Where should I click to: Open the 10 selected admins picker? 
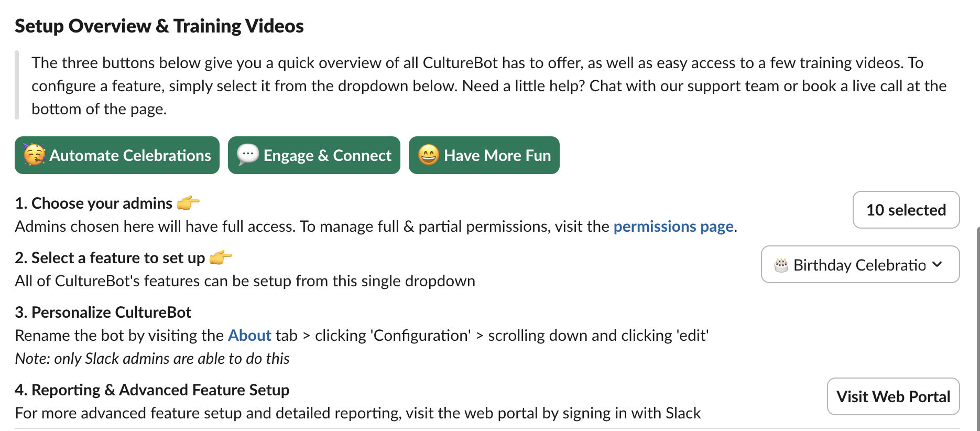pyautogui.click(x=906, y=210)
